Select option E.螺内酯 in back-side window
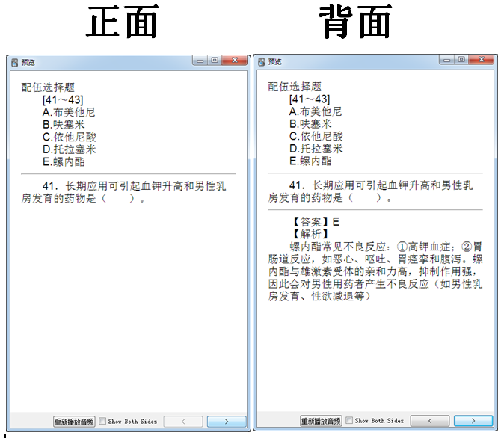The height and width of the screenshot is (438, 504). (x=310, y=161)
